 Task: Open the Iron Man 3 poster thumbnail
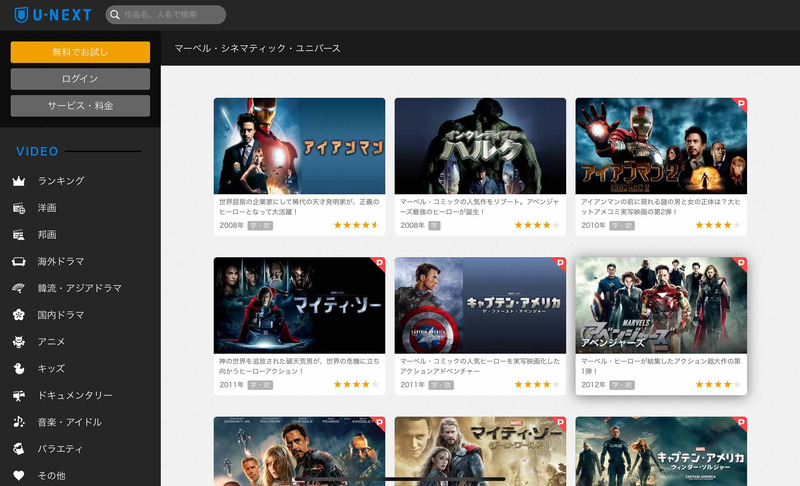(299, 451)
